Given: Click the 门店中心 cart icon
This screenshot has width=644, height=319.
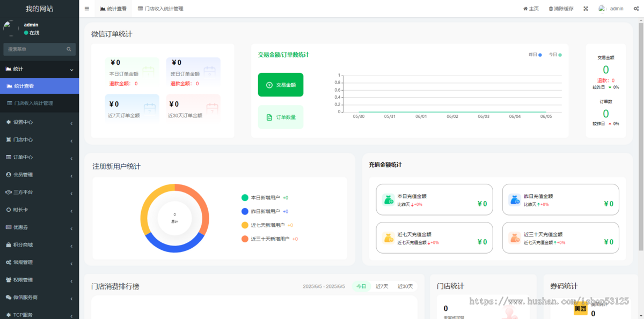Looking at the screenshot, I should point(9,140).
